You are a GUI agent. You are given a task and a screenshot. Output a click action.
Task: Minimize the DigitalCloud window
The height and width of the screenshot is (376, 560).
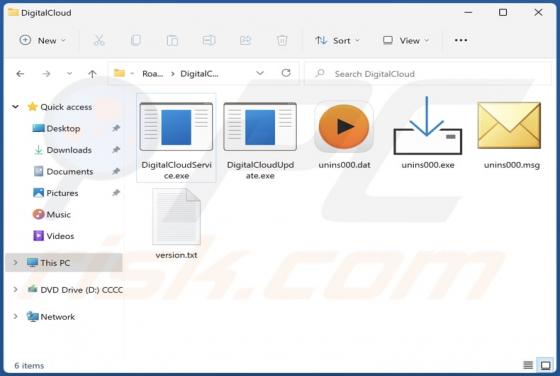point(468,12)
